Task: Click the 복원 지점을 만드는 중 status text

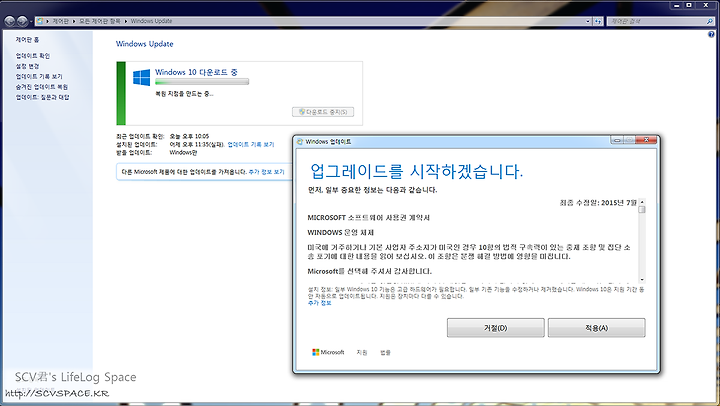Action: click(184, 94)
